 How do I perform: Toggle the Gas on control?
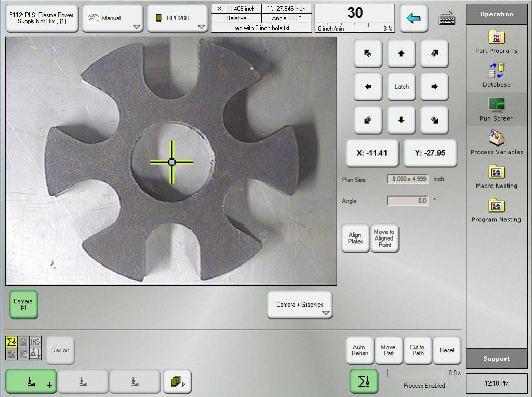click(60, 350)
